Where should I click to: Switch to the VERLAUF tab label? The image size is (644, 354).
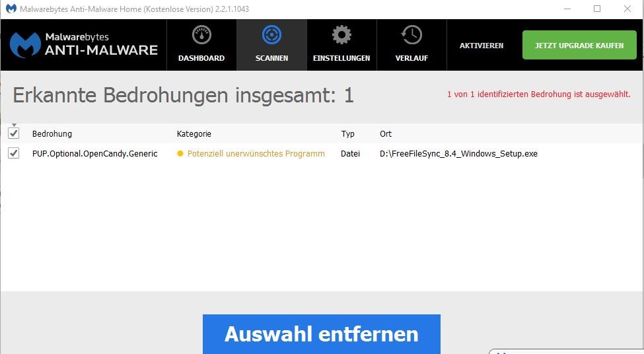(x=411, y=58)
